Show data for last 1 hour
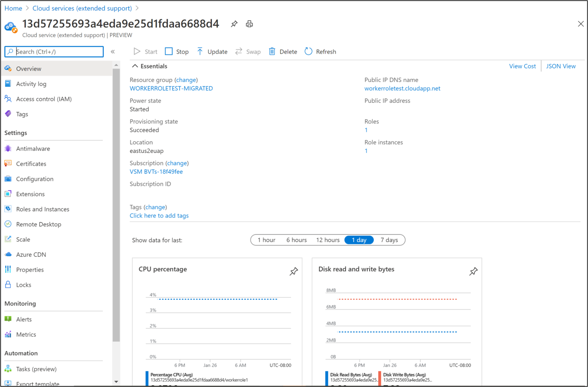The height and width of the screenshot is (387, 588). (x=266, y=240)
